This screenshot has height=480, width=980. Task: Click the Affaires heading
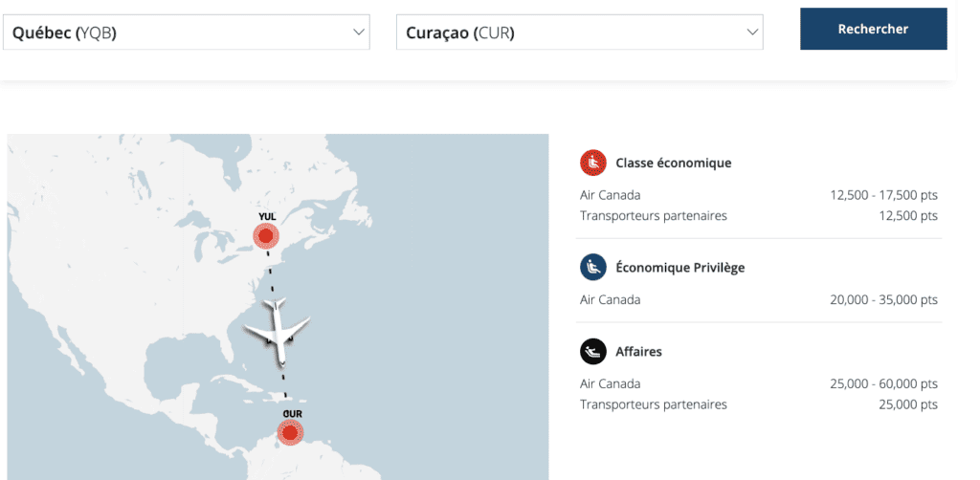coord(639,352)
